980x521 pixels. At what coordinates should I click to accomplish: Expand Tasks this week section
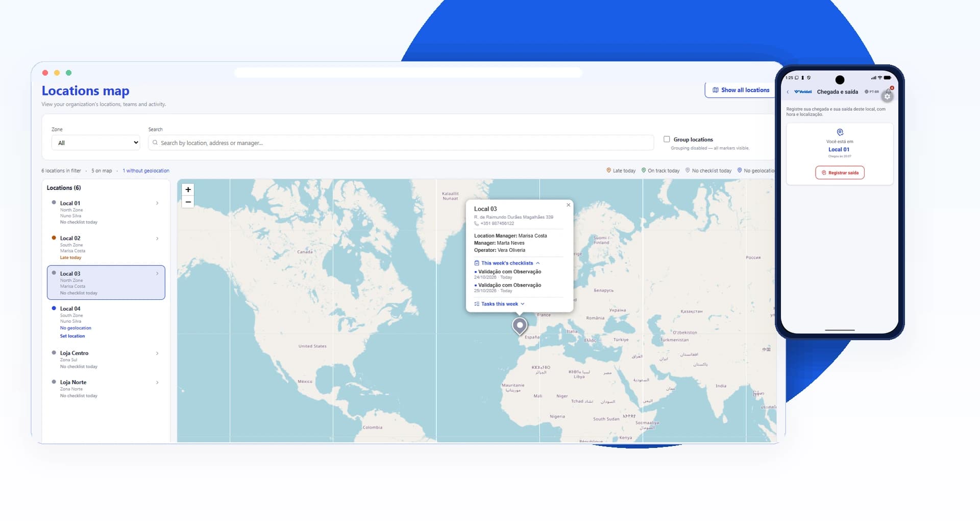(499, 304)
